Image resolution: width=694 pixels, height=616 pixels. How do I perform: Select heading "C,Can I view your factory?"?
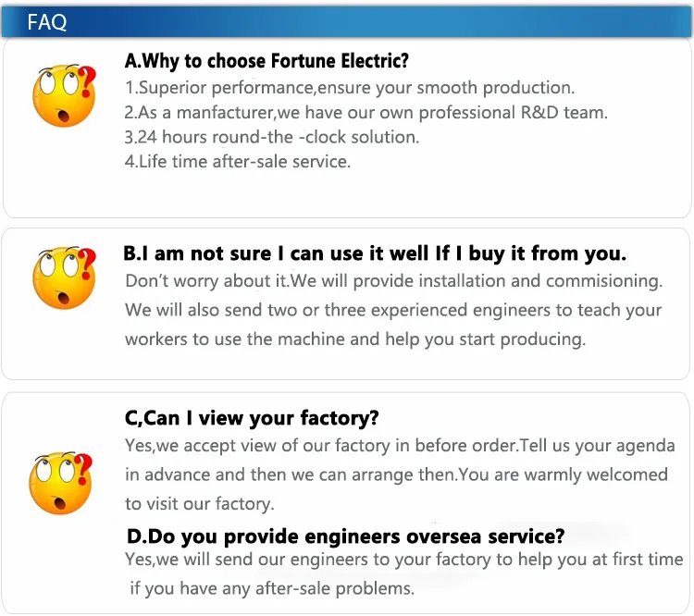coord(252,418)
